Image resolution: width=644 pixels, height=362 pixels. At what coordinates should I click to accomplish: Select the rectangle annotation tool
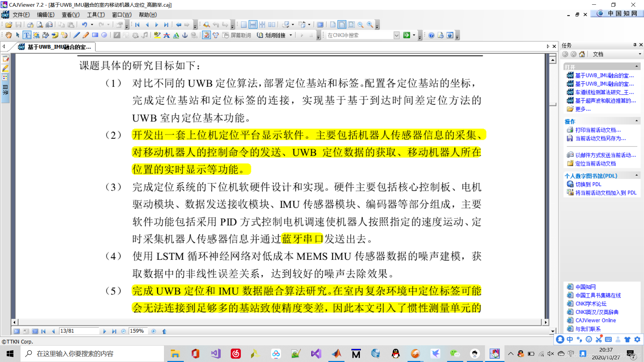(x=95, y=35)
